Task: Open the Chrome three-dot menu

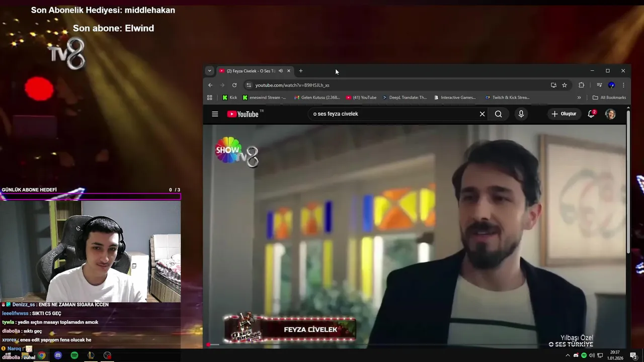Action: tap(623, 85)
